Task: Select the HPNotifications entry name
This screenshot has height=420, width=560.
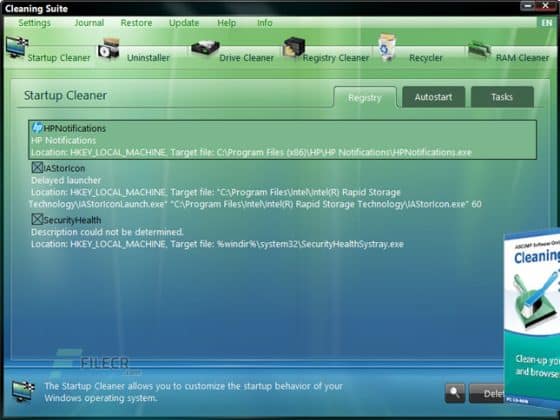Action: point(74,128)
